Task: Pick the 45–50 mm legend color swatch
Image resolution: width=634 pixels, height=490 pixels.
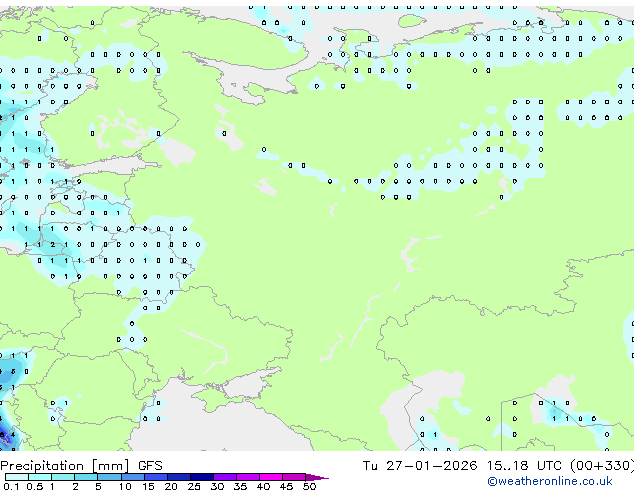Action: click(294, 477)
